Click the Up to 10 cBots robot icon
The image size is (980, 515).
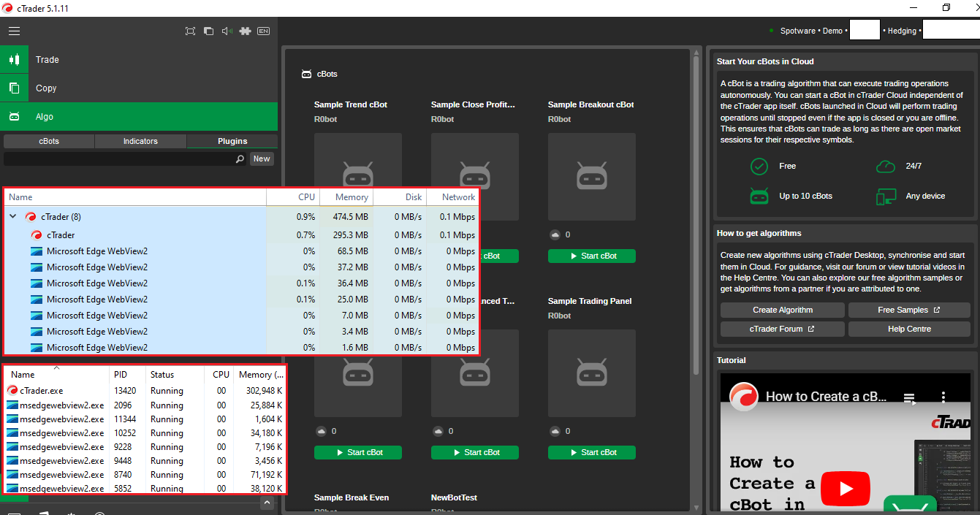pyautogui.click(x=759, y=196)
